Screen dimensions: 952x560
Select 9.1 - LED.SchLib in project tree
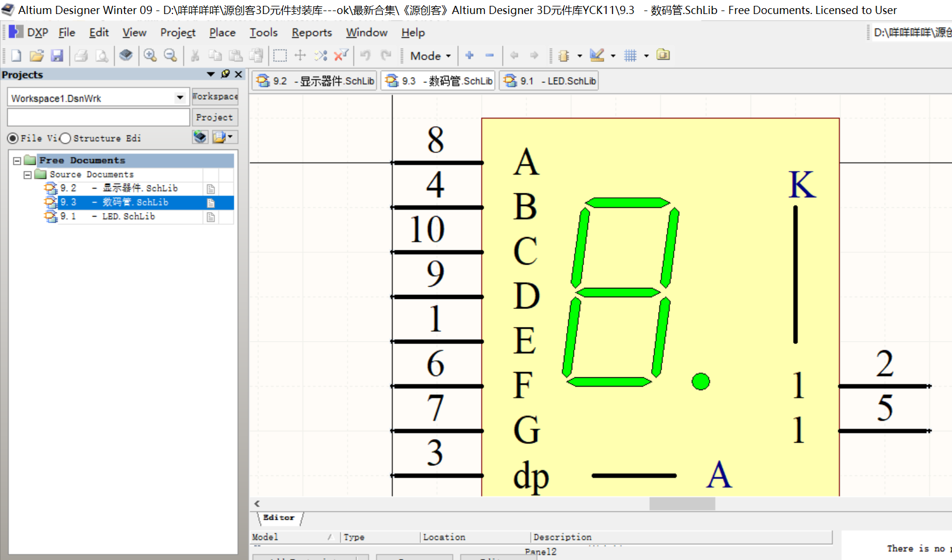click(x=108, y=217)
